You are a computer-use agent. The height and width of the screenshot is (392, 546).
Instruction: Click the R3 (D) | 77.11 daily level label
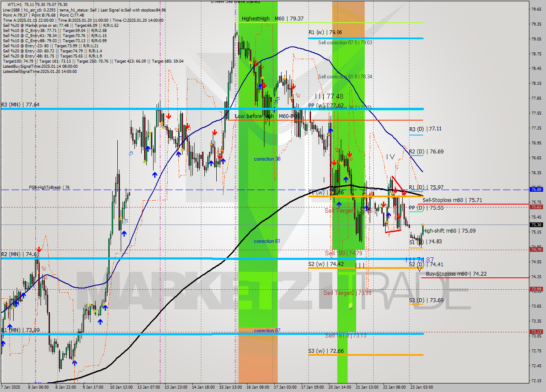pyautogui.click(x=426, y=129)
